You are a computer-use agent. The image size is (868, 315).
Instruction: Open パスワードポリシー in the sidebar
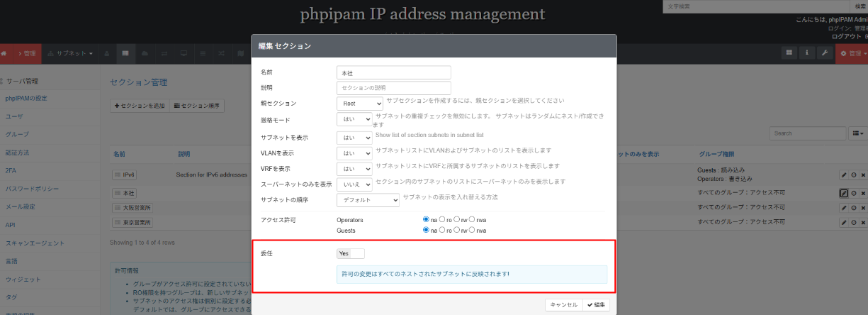coord(32,189)
